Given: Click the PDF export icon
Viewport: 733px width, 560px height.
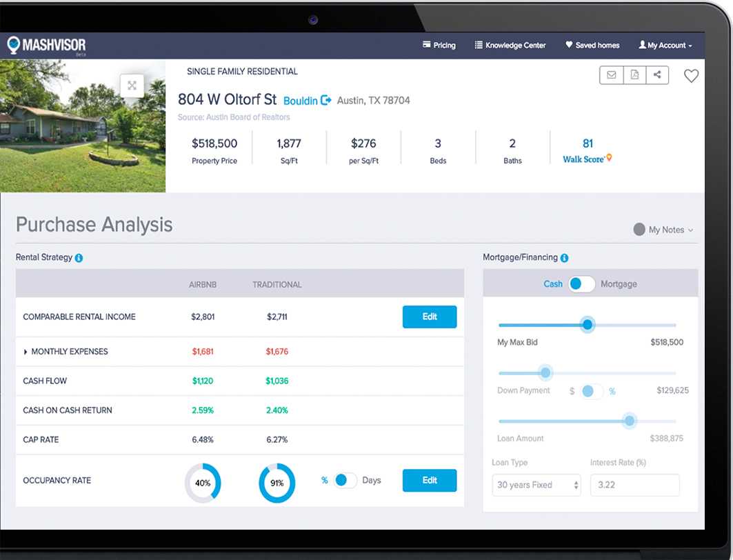Looking at the screenshot, I should (x=634, y=75).
